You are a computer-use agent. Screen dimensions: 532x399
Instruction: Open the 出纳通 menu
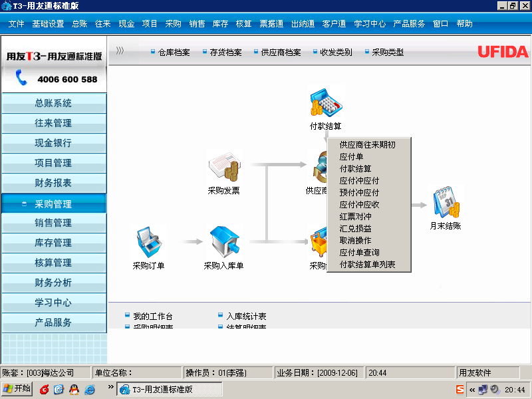pyautogui.click(x=303, y=24)
